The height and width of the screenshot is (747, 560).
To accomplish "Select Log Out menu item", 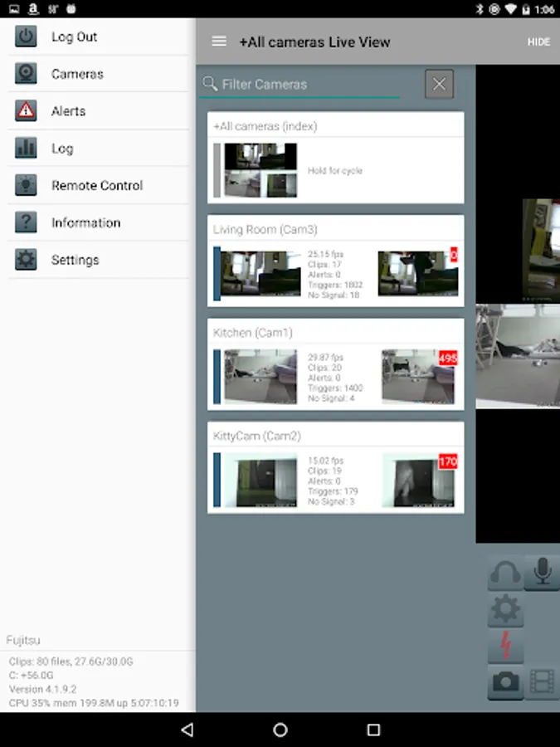I will point(99,37).
